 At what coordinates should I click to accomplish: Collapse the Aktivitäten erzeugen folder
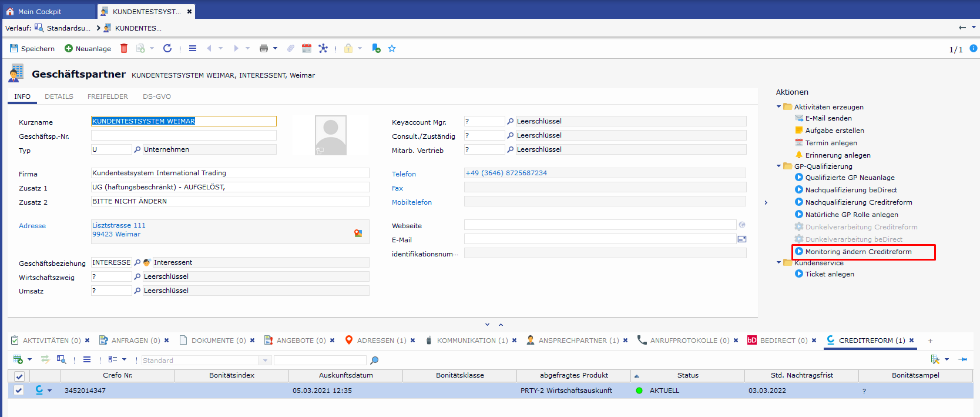[x=779, y=107]
